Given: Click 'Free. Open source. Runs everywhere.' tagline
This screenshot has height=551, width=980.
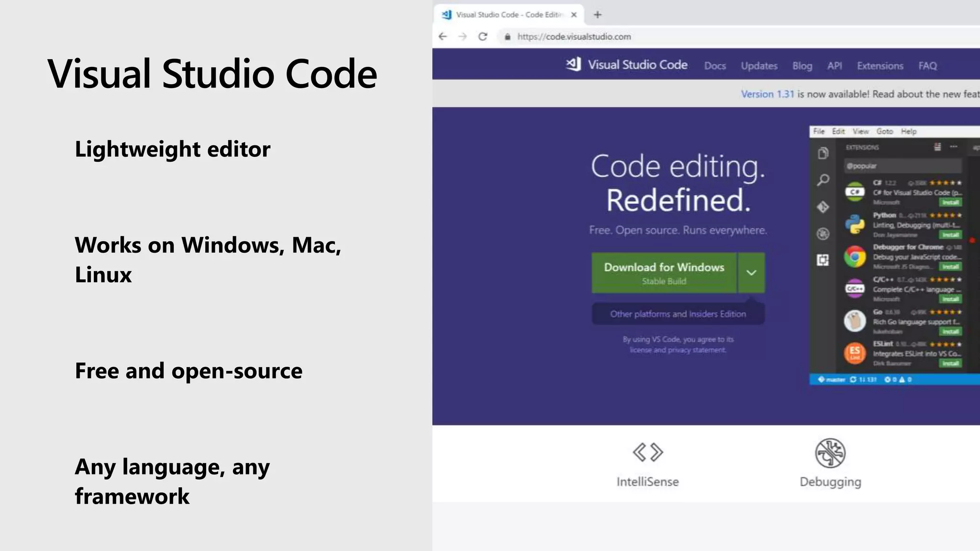Looking at the screenshot, I should coord(678,230).
